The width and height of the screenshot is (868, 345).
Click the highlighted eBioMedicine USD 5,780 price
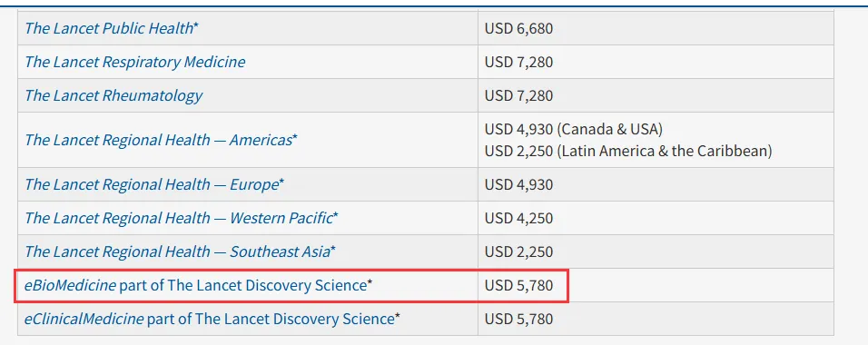pos(518,286)
